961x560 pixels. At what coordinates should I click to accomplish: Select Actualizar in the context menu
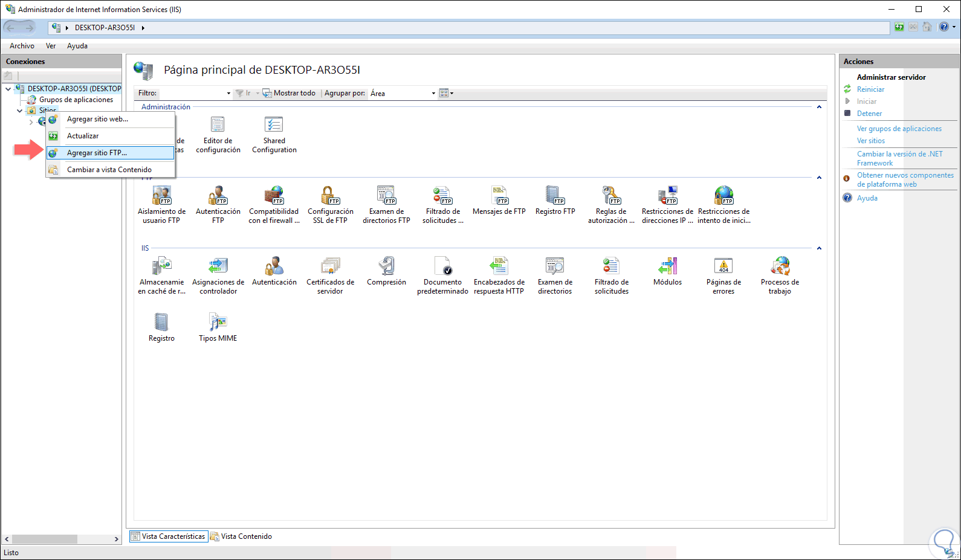click(x=111, y=136)
